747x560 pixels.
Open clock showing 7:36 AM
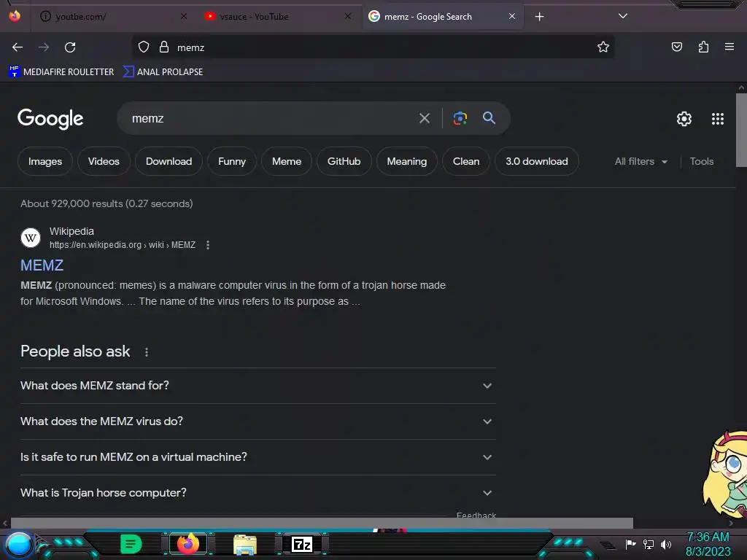pyautogui.click(x=708, y=544)
